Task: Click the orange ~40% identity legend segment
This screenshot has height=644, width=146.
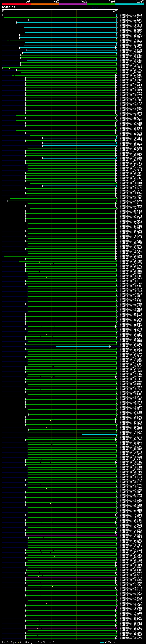Action: click(x=45, y=4)
